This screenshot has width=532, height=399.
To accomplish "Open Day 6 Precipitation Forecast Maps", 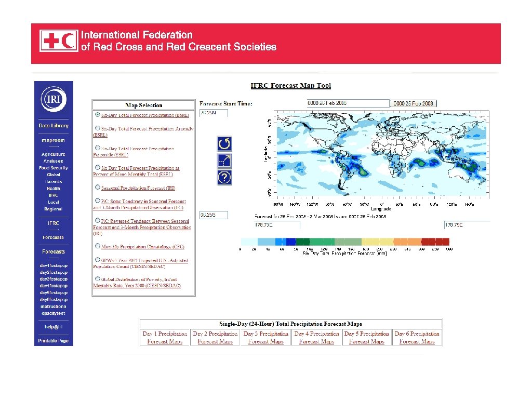I will point(417,338).
